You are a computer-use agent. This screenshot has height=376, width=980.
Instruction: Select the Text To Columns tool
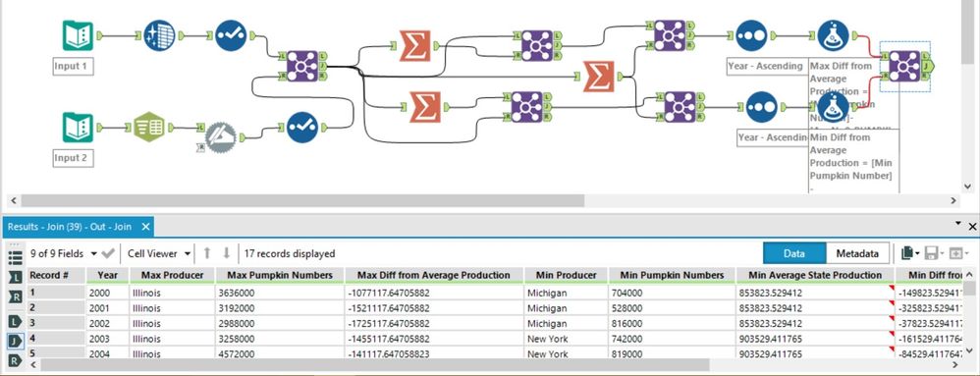click(x=149, y=127)
